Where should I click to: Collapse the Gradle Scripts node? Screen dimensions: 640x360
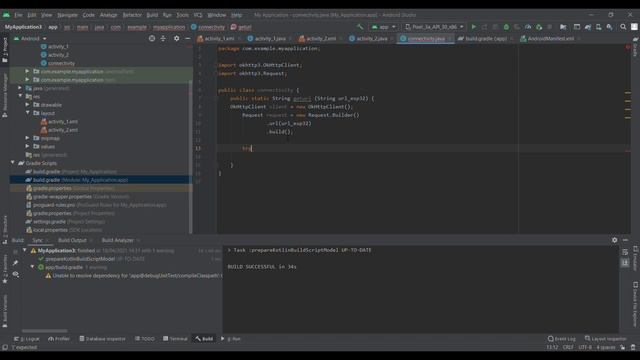click(x=13, y=163)
